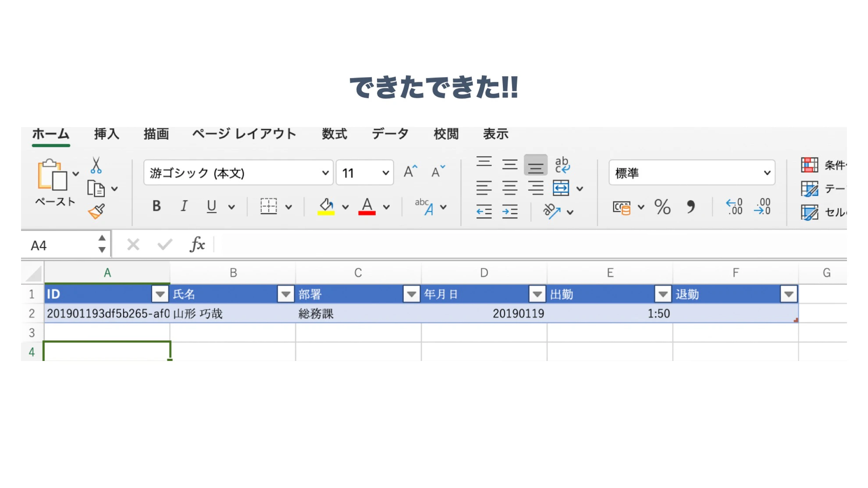This screenshot has width=868, height=488.
Task: Switch to the データ tab
Action: click(390, 134)
